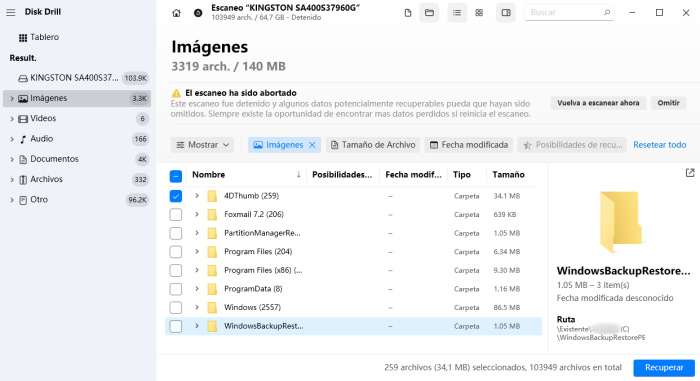
Task: Go to home via the house icon
Action: [x=176, y=13]
